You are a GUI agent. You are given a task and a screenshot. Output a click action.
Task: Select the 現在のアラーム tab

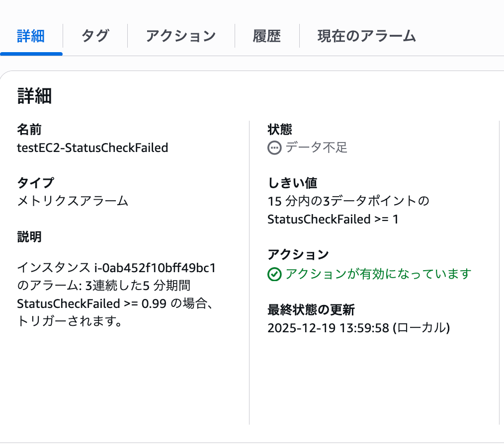[366, 35]
